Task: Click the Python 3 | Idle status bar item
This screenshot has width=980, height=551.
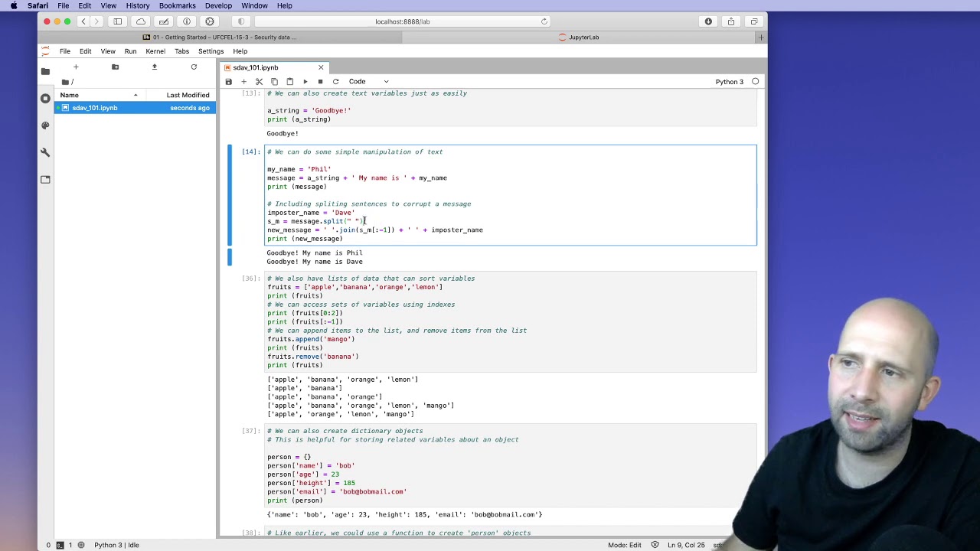Action: (x=116, y=545)
